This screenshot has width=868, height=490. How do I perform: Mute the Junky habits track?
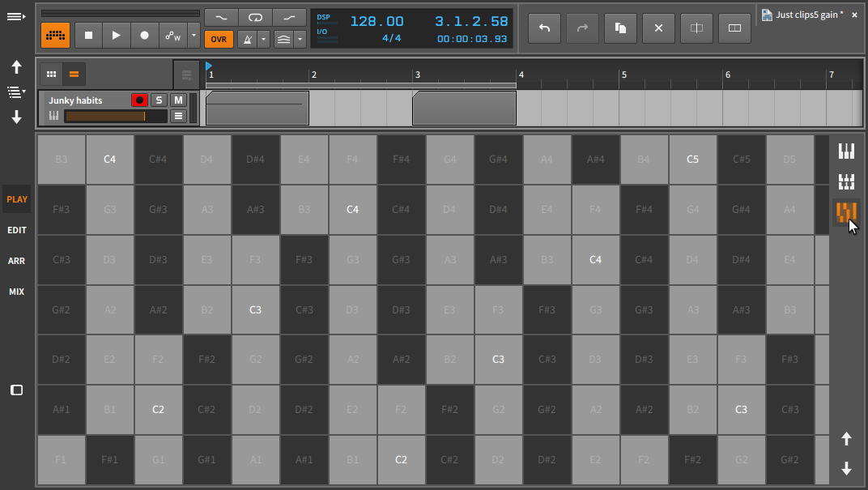coord(178,100)
